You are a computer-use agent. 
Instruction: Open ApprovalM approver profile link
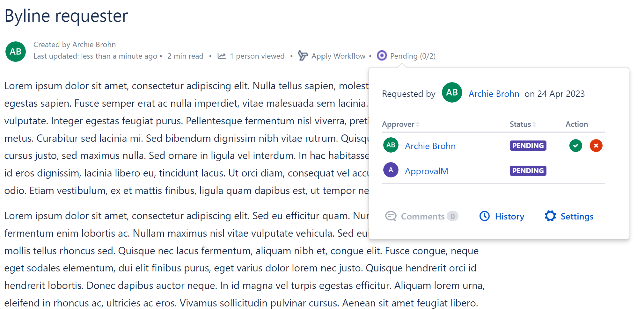point(426,171)
